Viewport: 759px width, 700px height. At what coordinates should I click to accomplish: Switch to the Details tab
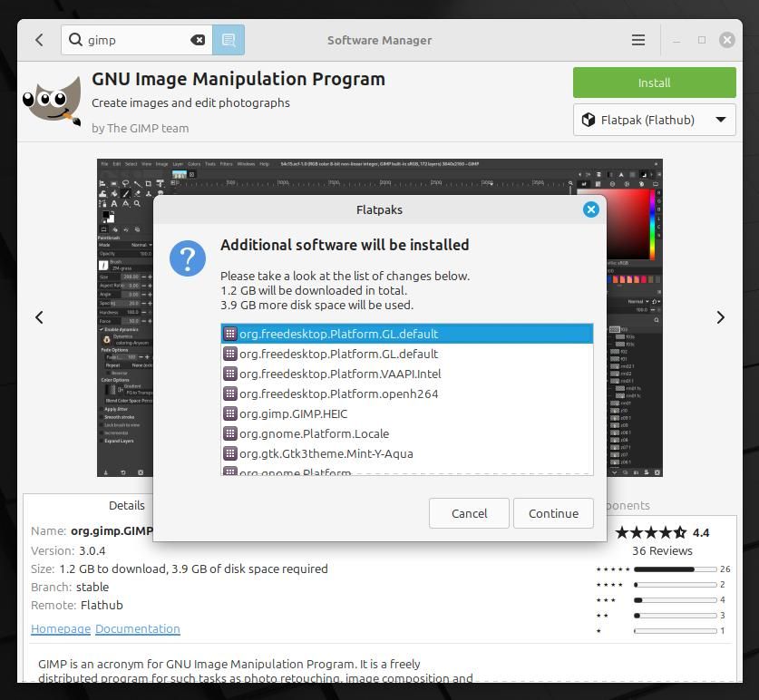pyautogui.click(x=126, y=505)
